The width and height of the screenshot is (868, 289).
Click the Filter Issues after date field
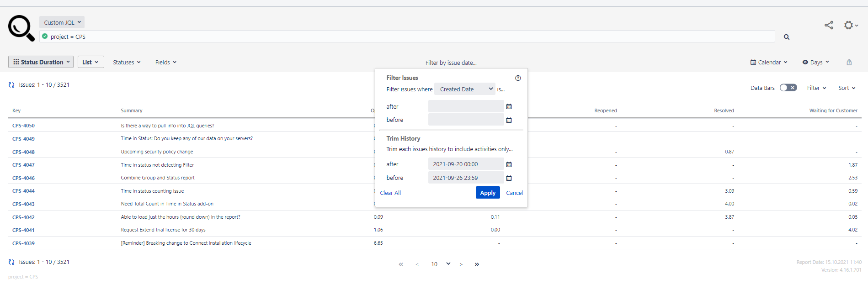point(466,106)
